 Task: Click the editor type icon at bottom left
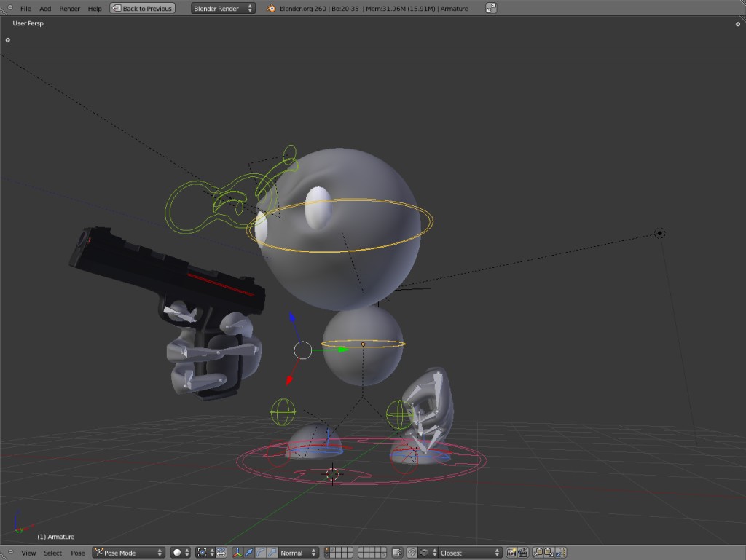(x=9, y=552)
